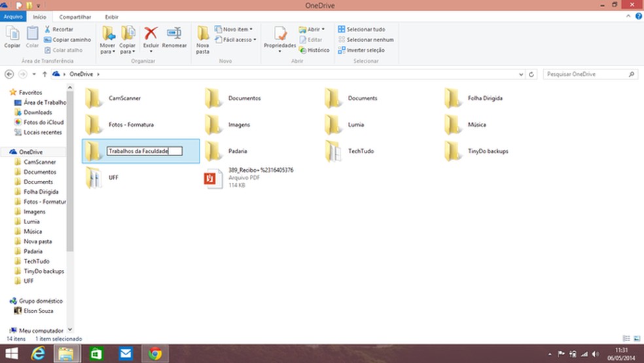
Task: Launch Internet Explorer from taskbar
Action: [38, 354]
